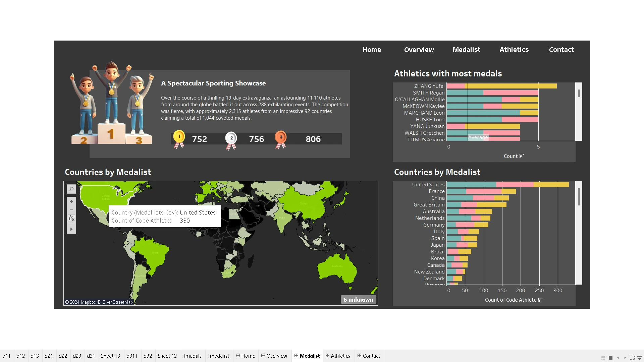644x362 pixels.
Task: Go to next sheet arrow
Action: pos(625,358)
